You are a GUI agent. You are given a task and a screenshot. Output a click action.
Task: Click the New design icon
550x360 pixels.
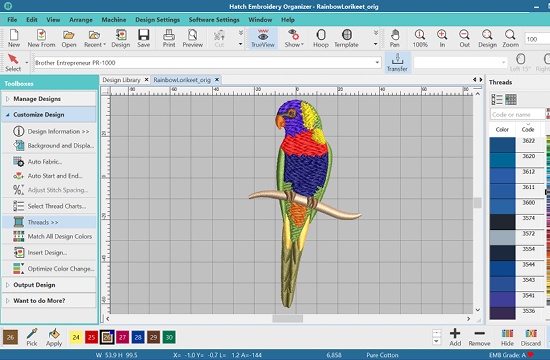pyautogui.click(x=14, y=38)
